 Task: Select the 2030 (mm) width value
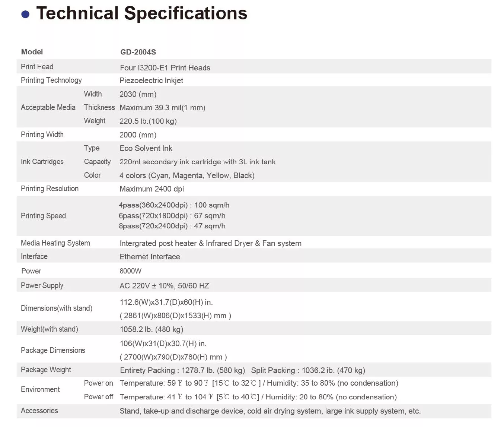point(138,94)
